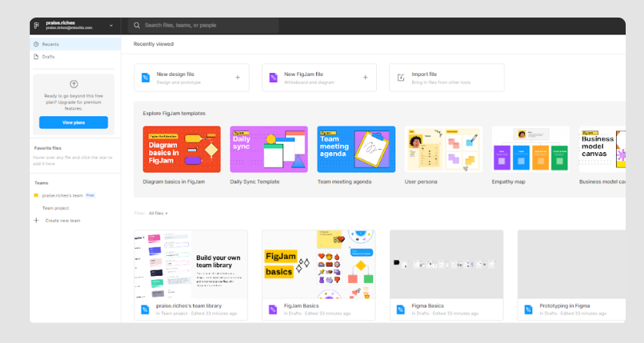Image resolution: width=644 pixels, height=343 pixels.
Task: Click the 'Diagram basics in FigJam' caption text
Action: pos(173,182)
